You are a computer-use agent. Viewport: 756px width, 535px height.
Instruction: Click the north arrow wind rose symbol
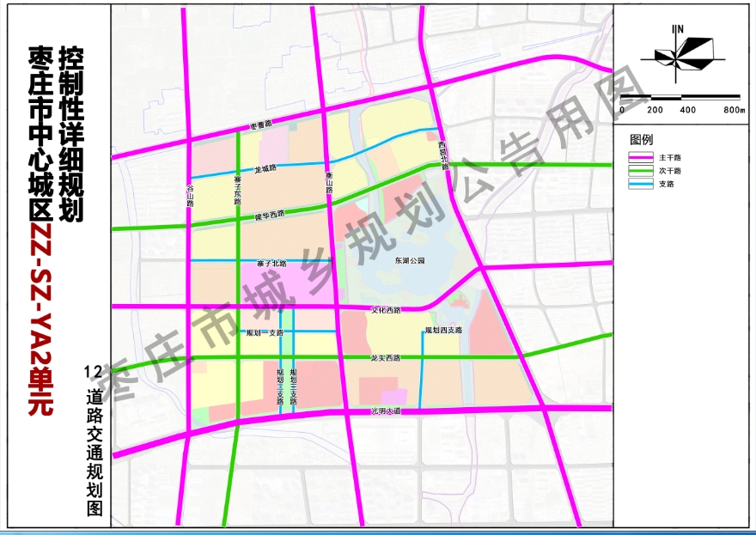pyautogui.click(x=682, y=56)
